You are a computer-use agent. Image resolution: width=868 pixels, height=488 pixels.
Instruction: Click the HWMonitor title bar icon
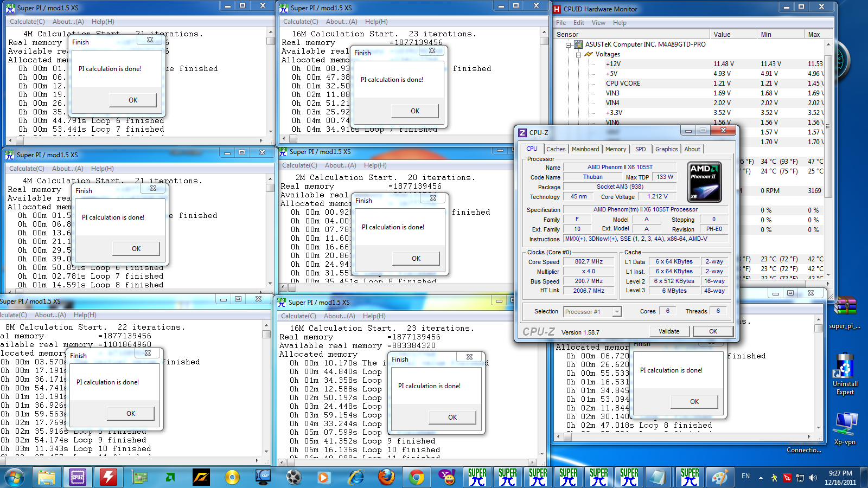pos(557,9)
